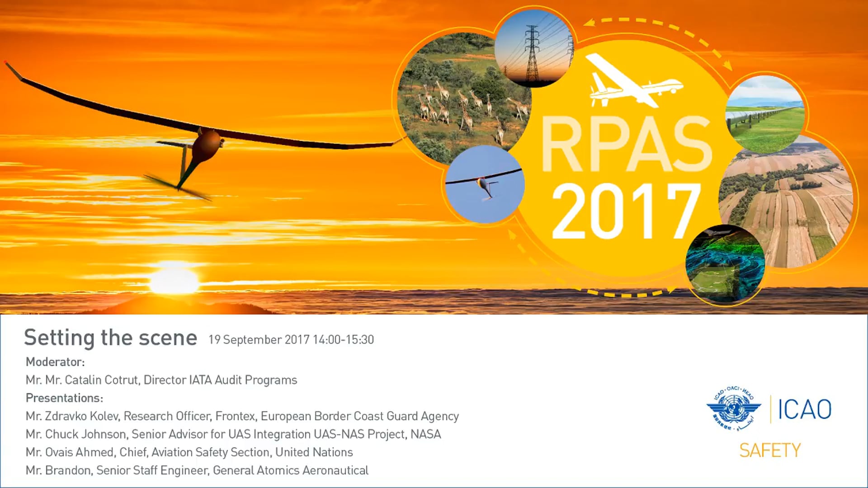The width and height of the screenshot is (868, 488).
Task: Click the session date and time text
Action: pos(291,340)
